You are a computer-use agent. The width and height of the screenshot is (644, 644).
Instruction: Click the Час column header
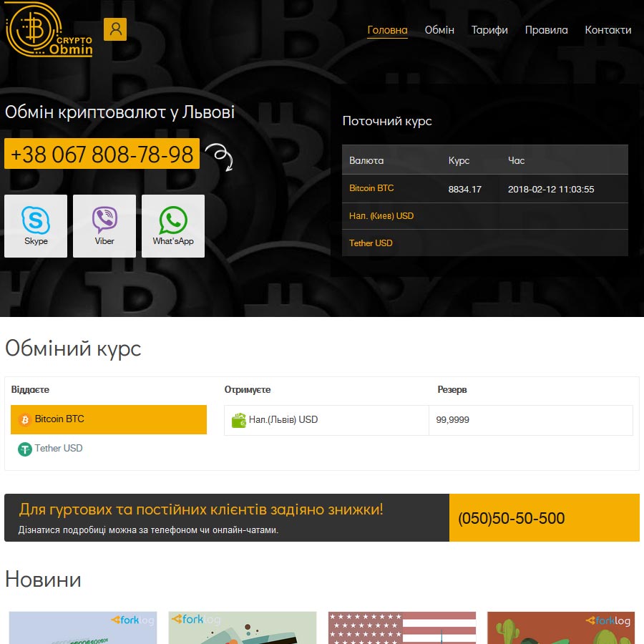(x=516, y=160)
